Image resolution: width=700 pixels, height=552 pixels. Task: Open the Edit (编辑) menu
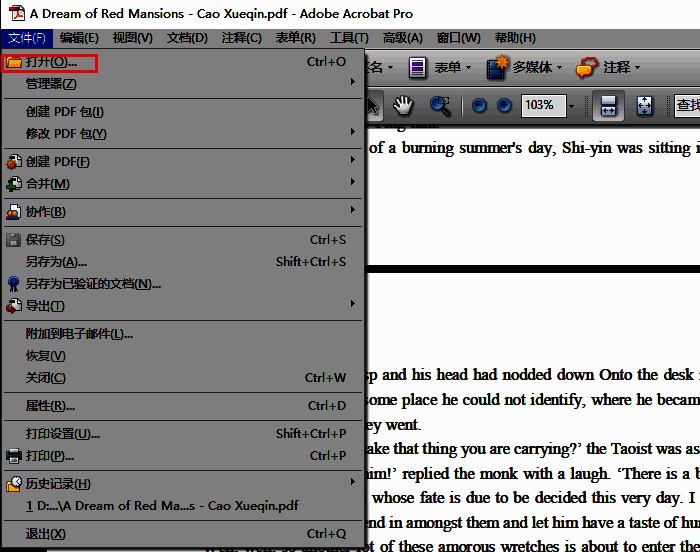point(78,38)
